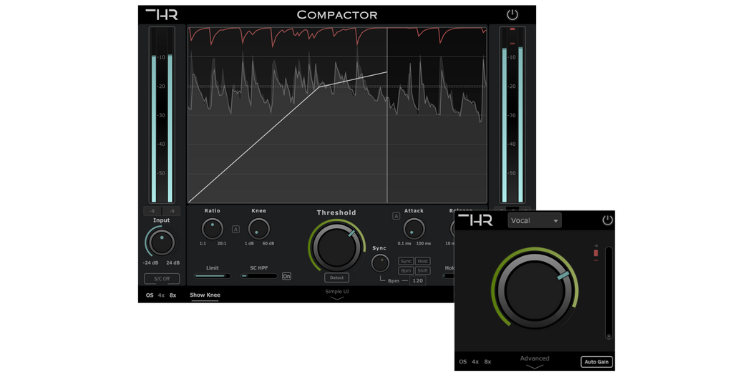Click the red gain reduction indicator in the simple Vocal window
Viewport: 748px width, 373px height.
click(x=595, y=253)
